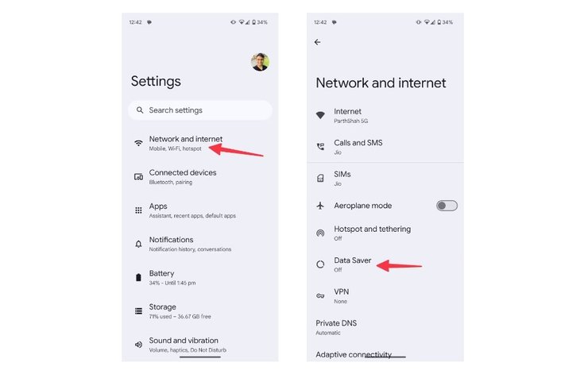Tap the Notifications bell icon
The width and height of the screenshot is (588, 378).
(x=138, y=244)
